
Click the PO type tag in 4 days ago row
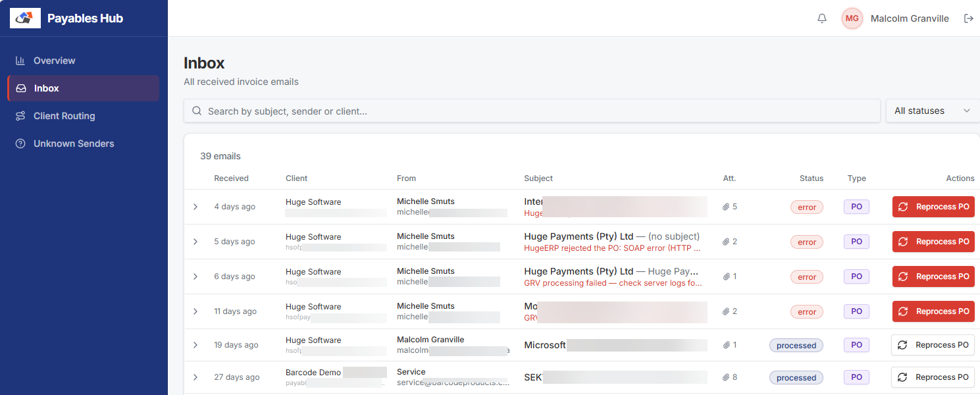(857, 207)
